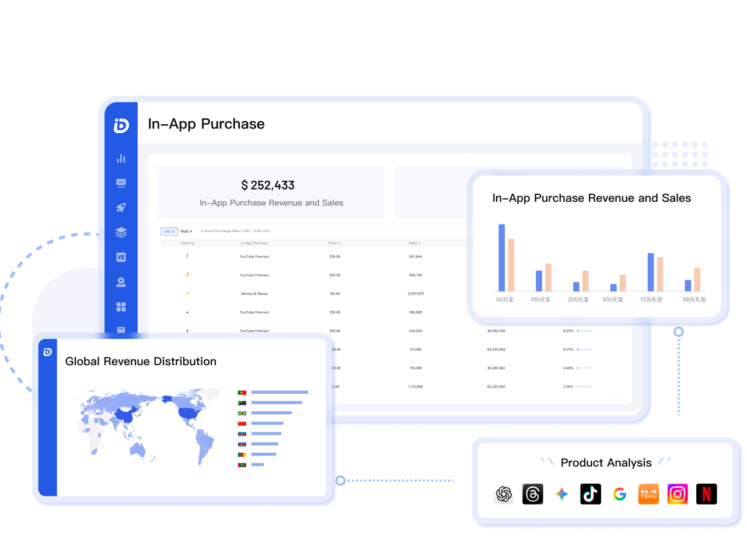Image resolution: width=747 pixels, height=560 pixels.
Task: Open the rocket icon in sidebar
Action: click(121, 208)
